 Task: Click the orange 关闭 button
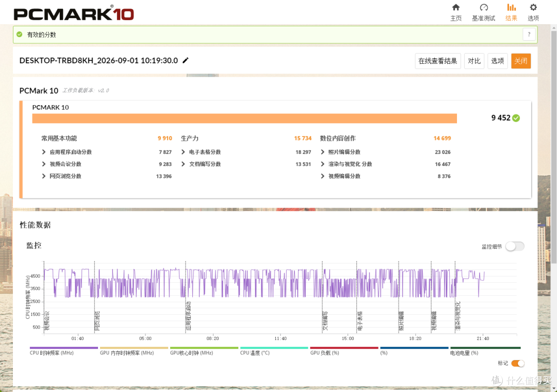(x=521, y=61)
